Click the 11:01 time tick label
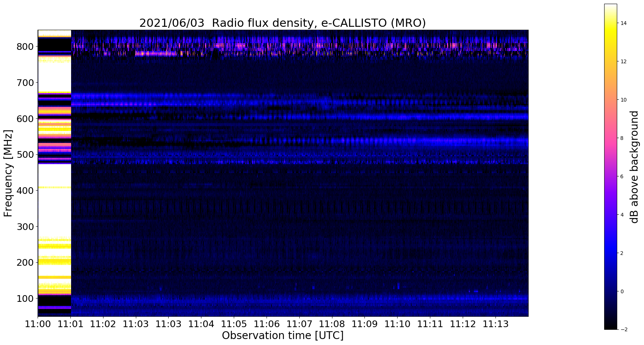This screenshot has height=345, width=644. click(71, 324)
